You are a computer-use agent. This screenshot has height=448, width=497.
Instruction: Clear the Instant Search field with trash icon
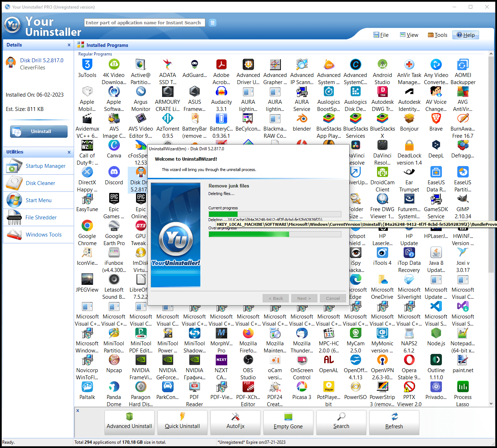pos(212,23)
